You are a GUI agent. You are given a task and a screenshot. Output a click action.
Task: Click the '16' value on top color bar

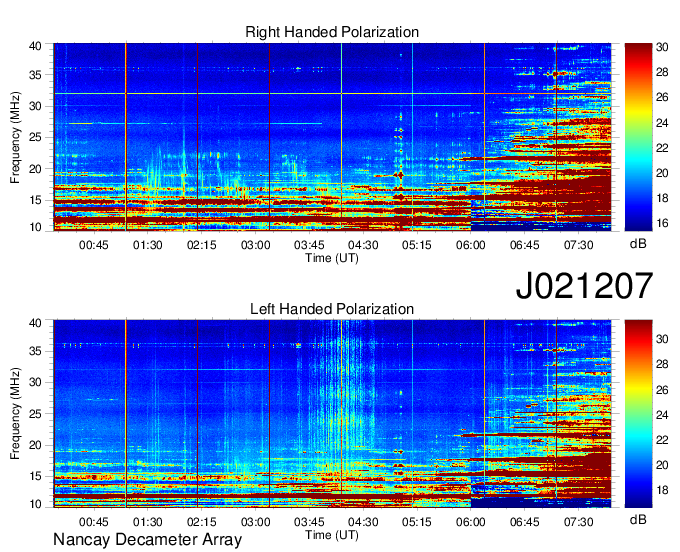click(x=662, y=223)
